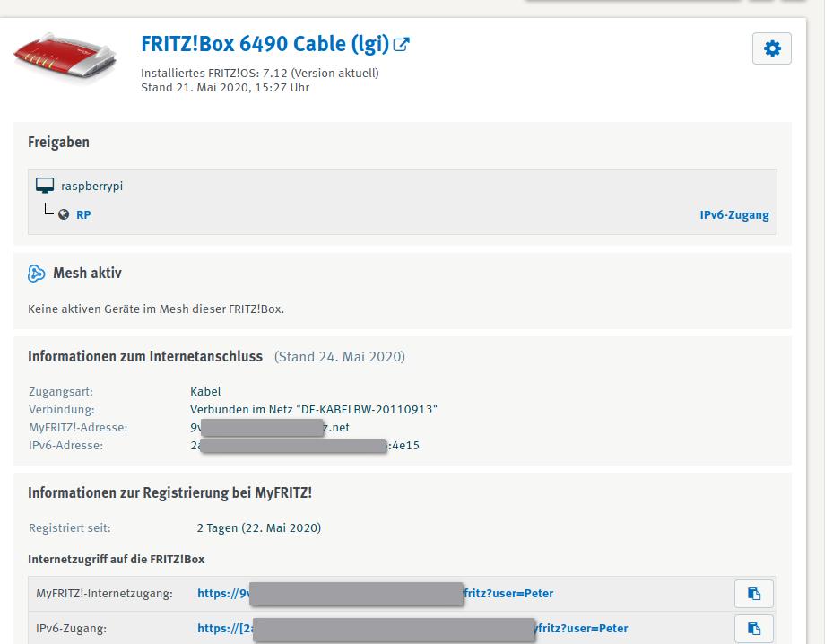Screen dimensions: 833x644
Task: Click IPv6-Zugang link in Freigaben
Action: coord(733,215)
